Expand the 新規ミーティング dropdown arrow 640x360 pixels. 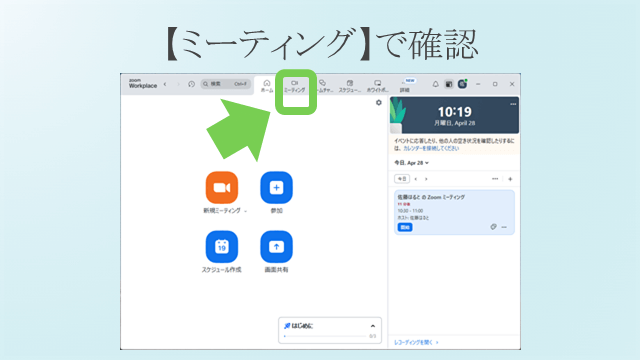(x=245, y=211)
